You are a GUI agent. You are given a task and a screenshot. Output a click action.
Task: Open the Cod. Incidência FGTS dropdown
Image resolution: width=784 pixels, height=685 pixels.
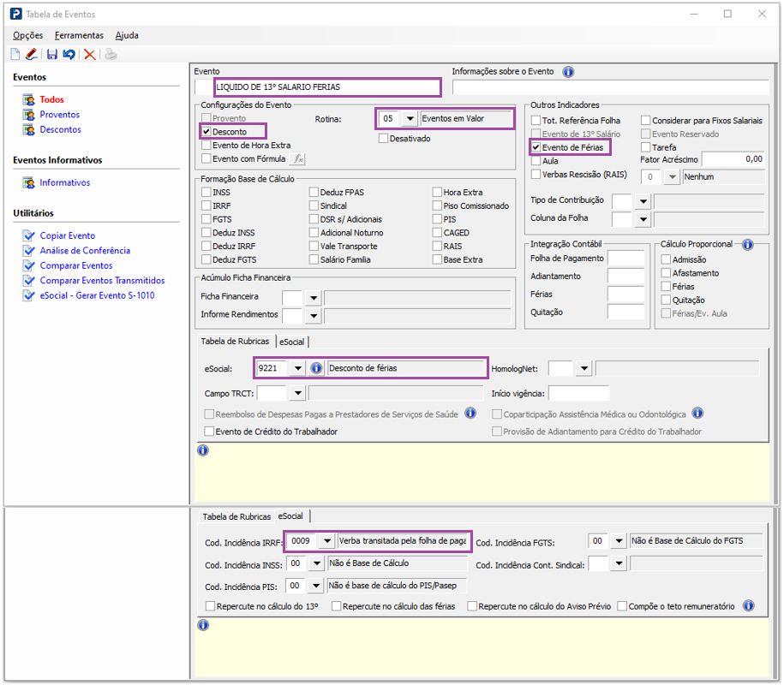point(619,541)
